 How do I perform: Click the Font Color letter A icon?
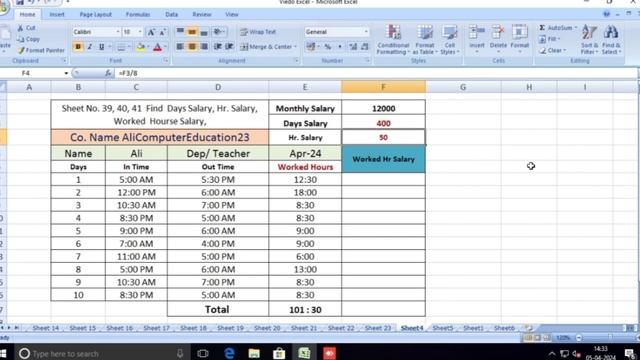[158, 47]
